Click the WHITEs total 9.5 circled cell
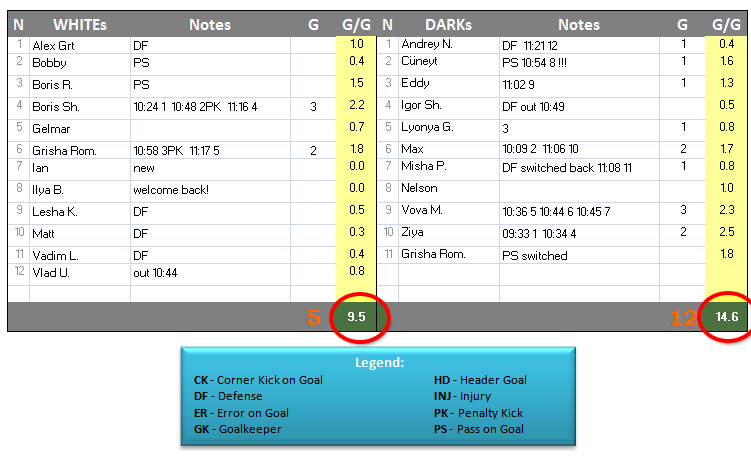The width and height of the screenshot is (751, 459). 356,317
